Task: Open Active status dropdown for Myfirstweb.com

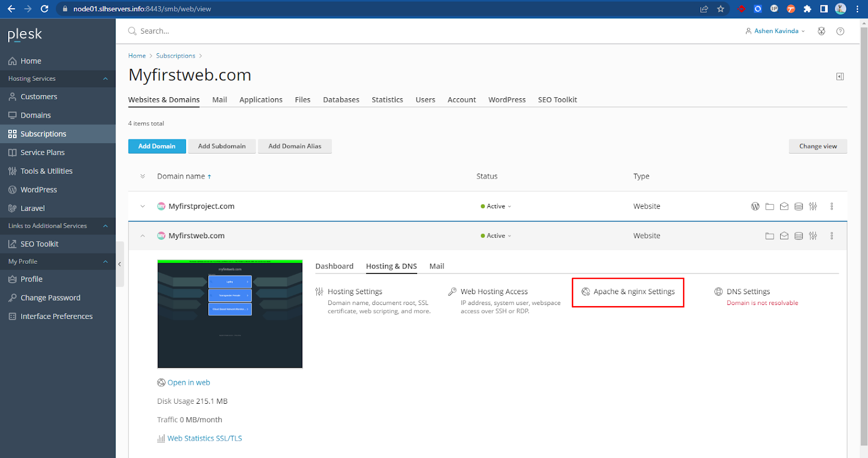Action: click(x=496, y=236)
